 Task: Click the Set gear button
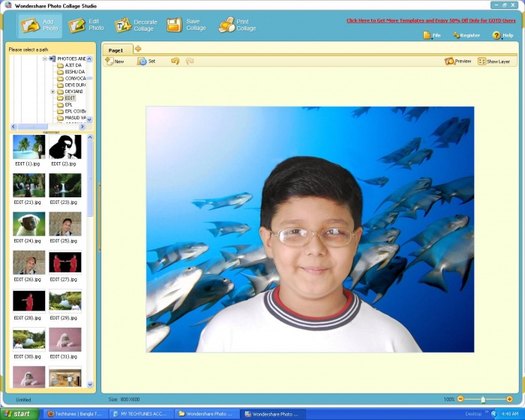coord(146,61)
